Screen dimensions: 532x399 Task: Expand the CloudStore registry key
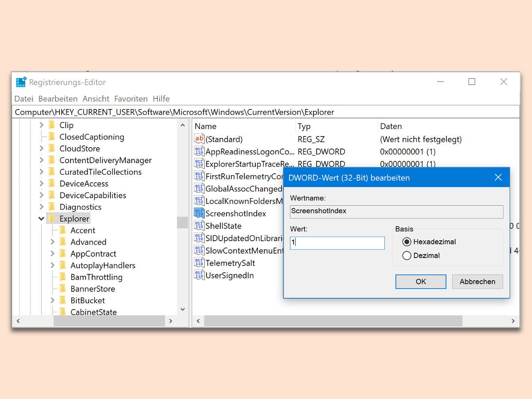41,149
